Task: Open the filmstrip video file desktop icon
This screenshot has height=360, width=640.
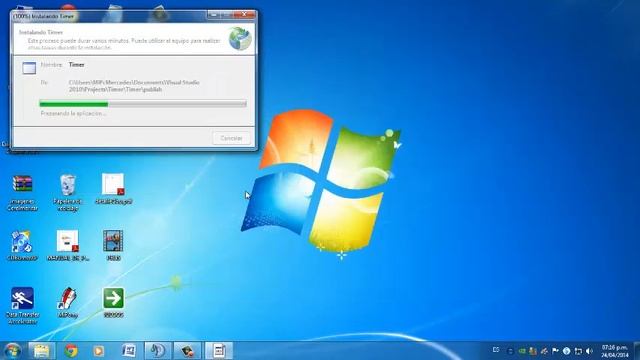Action: [x=113, y=246]
